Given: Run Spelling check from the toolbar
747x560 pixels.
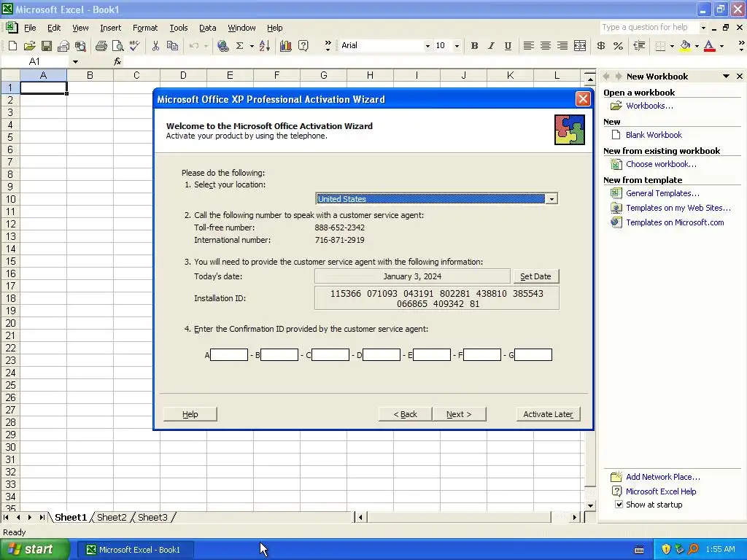Looking at the screenshot, I should pyautogui.click(x=135, y=46).
